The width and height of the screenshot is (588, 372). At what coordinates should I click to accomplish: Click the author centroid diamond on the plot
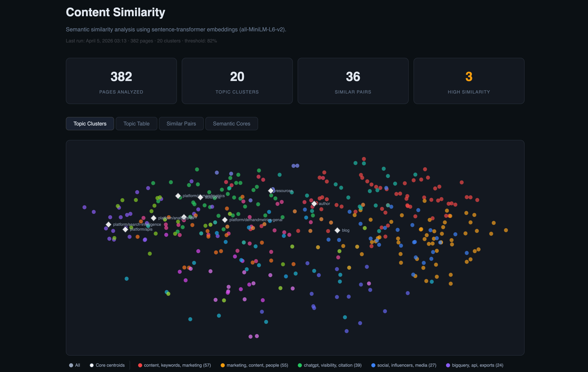315,203
